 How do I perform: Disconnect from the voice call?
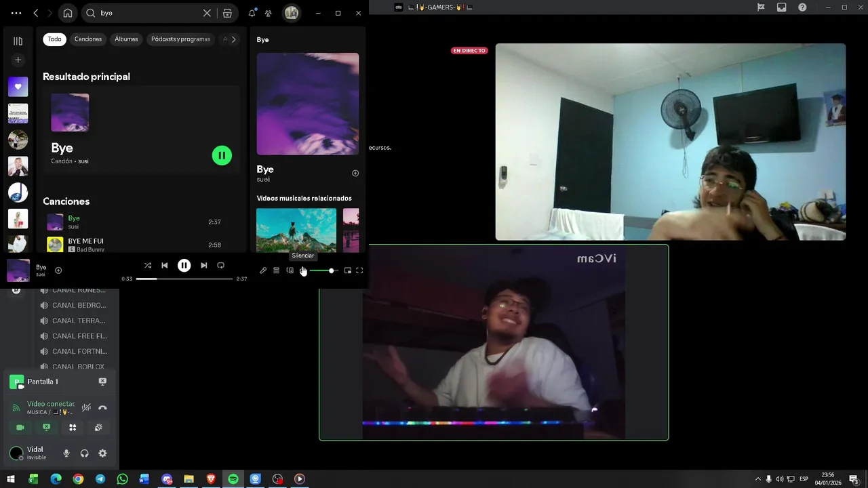click(x=102, y=408)
